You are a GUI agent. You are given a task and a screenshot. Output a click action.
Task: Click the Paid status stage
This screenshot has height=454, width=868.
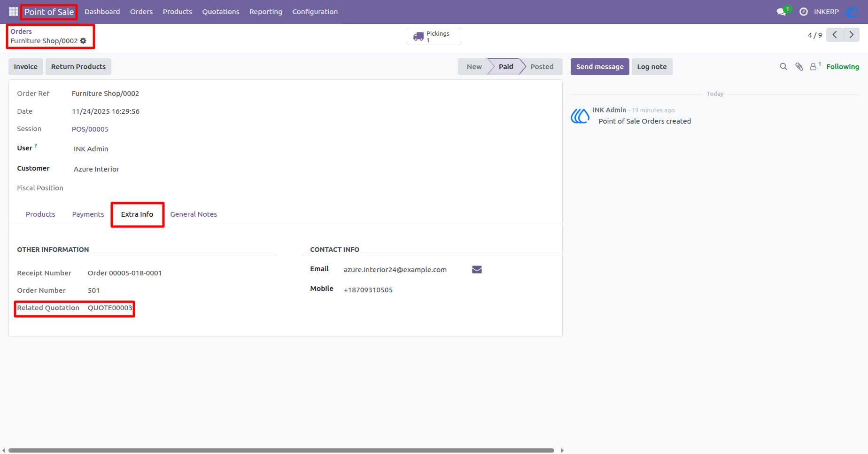[505, 67]
